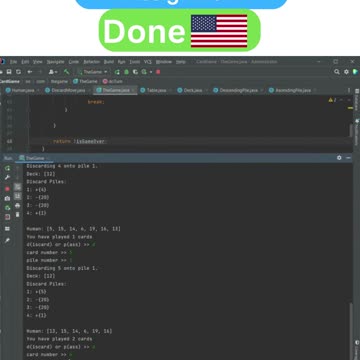Start debugging with the bug icon
This screenshot has width=360, height=360.
[126, 72]
